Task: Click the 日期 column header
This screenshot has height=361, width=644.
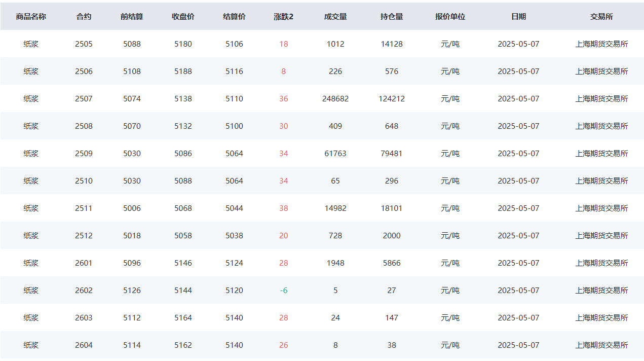Action: pos(518,17)
